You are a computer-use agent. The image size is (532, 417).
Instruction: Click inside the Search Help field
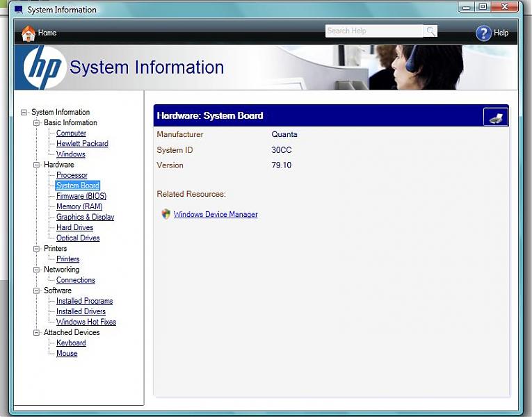pyautogui.click(x=373, y=31)
